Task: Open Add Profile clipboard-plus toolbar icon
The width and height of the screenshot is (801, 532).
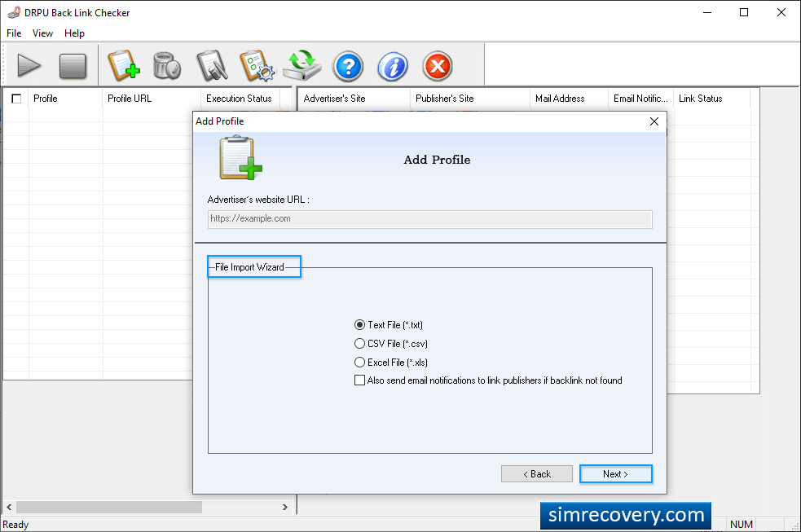Action: coord(124,66)
